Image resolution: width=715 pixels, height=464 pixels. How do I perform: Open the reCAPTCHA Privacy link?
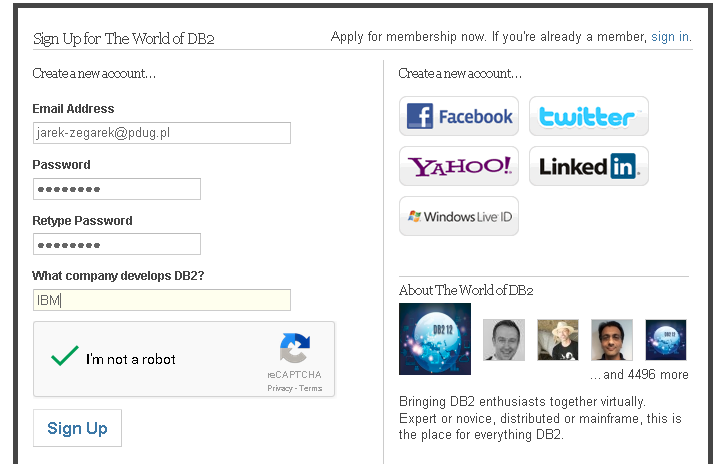click(280, 388)
